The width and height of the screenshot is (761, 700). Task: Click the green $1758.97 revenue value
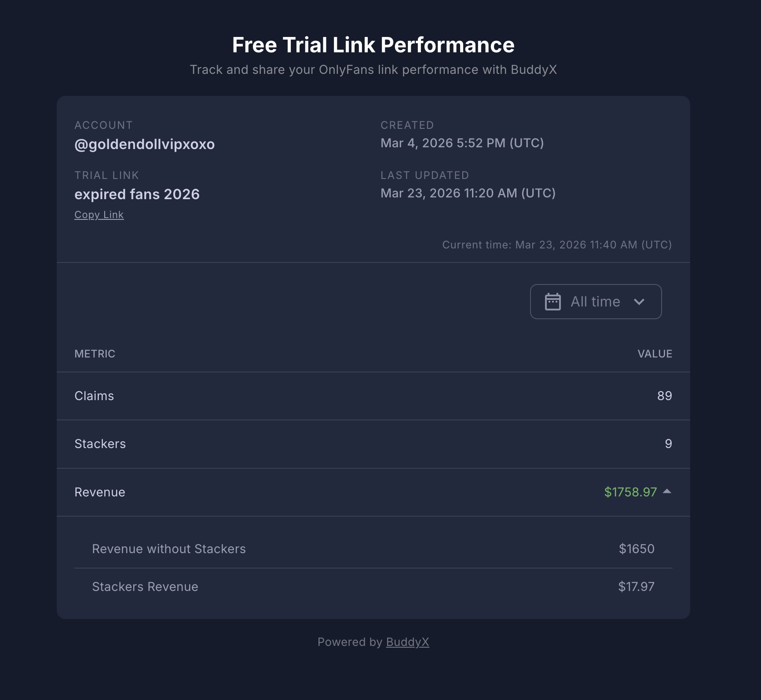630,492
